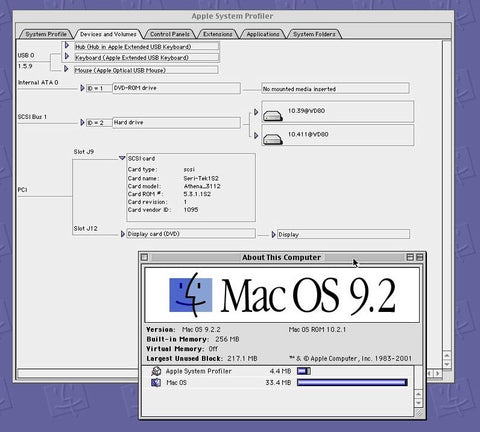Screen dimensions: 480x432
Task: Click the 'Mac OS 9.2.2' version value
Action: pos(201,329)
